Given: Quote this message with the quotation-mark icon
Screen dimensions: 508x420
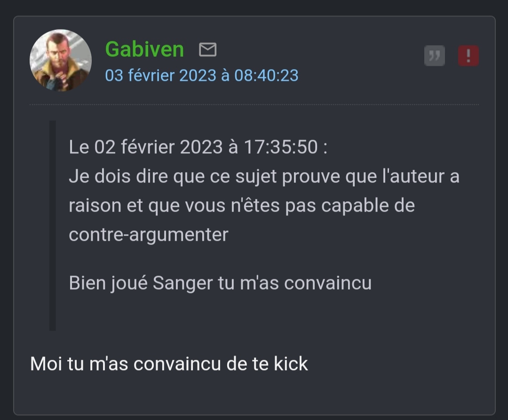Looking at the screenshot, I should click(x=435, y=55).
